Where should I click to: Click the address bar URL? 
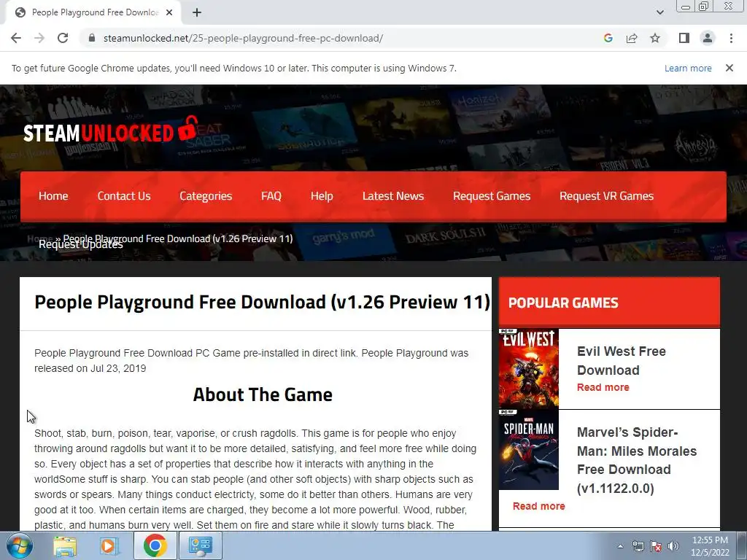pyautogui.click(x=243, y=38)
